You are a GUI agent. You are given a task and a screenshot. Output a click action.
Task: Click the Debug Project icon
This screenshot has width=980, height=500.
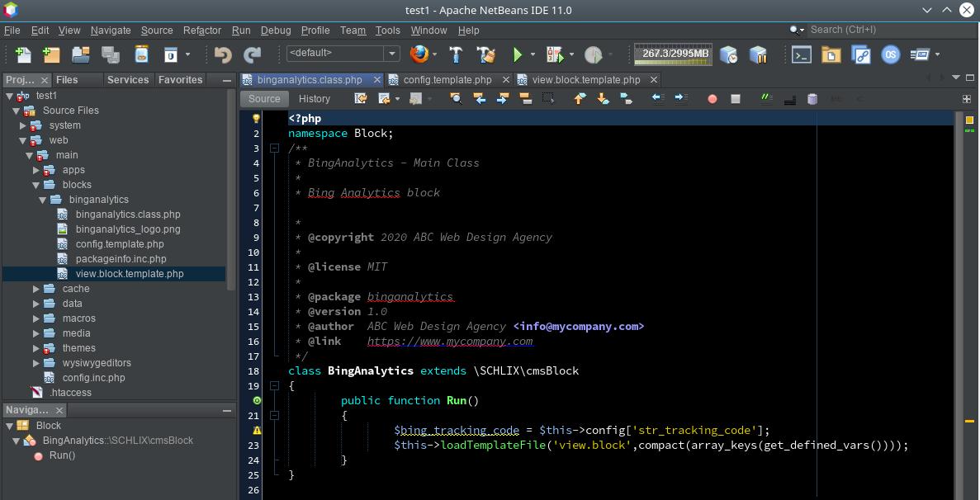555,55
